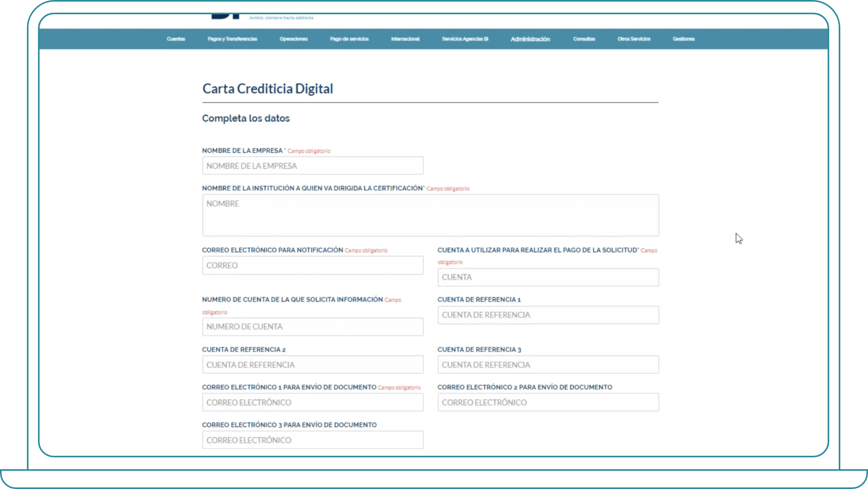The width and height of the screenshot is (868, 489).
Task: Click the Gestiones menu item
Action: pos(684,39)
